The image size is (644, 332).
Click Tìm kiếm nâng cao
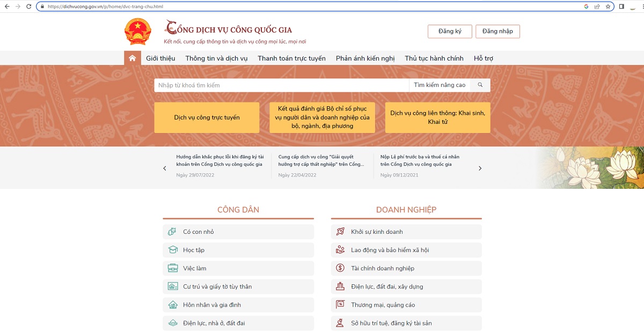click(x=440, y=85)
